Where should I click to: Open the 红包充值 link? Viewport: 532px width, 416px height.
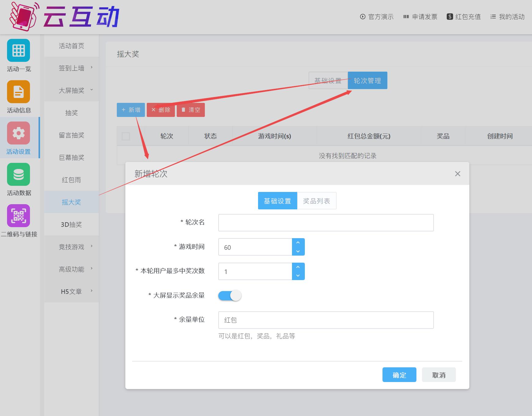464,17
